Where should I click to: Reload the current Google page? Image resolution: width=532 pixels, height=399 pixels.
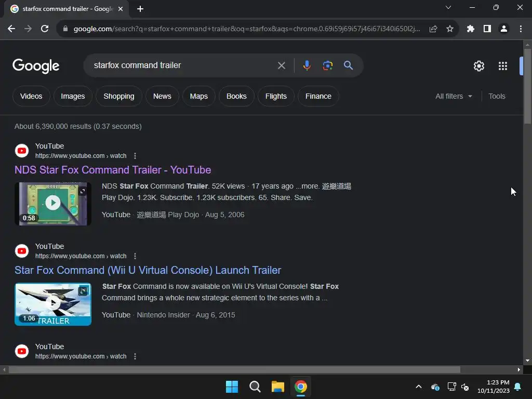[x=45, y=29]
